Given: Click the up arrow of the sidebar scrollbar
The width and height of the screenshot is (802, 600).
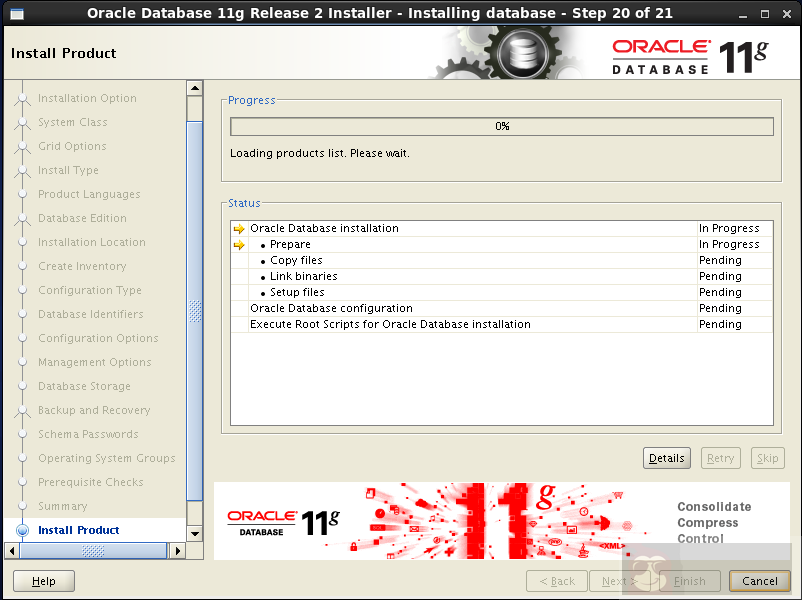Looking at the screenshot, I should pyautogui.click(x=195, y=87).
